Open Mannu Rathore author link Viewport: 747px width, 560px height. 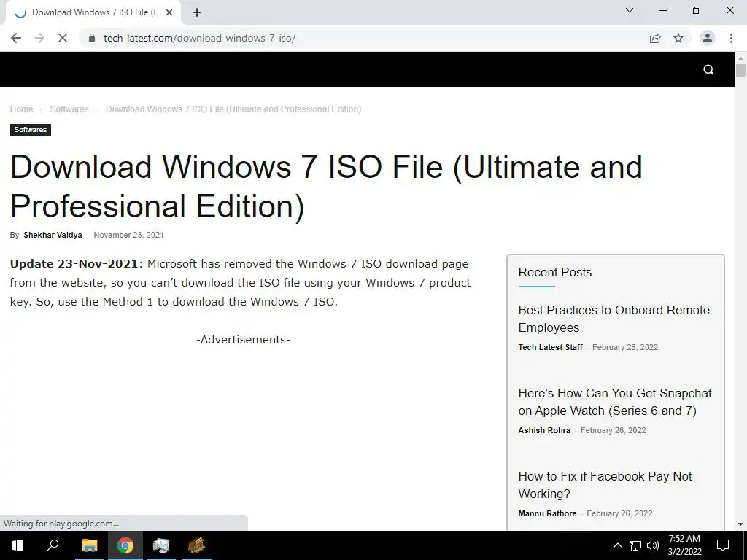tap(547, 513)
